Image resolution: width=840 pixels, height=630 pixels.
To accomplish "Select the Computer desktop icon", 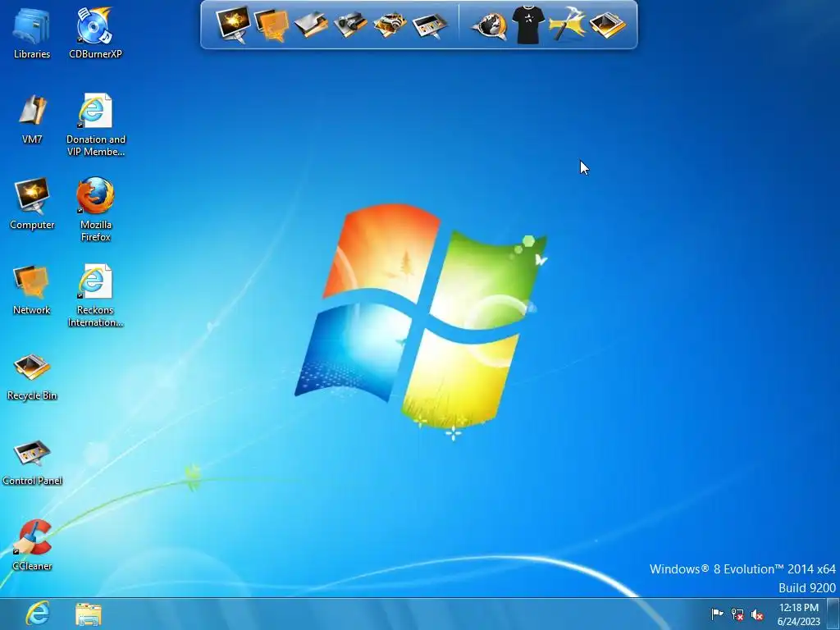I will 32,203.
